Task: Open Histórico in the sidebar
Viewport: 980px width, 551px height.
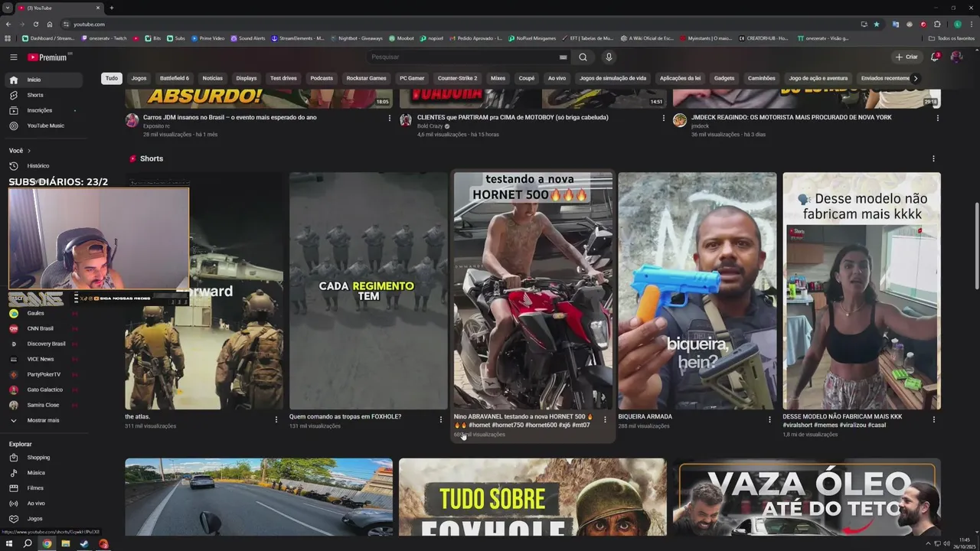Action: tap(42, 165)
